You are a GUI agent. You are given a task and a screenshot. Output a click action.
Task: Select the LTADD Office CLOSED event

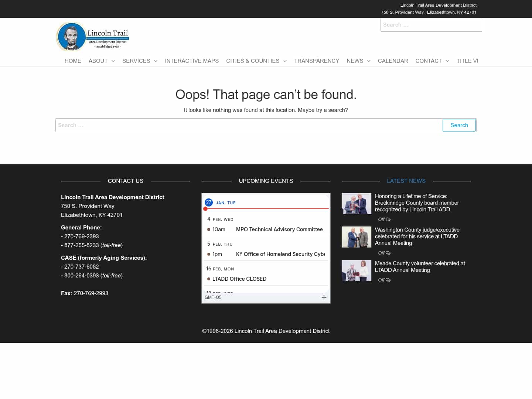239,279
